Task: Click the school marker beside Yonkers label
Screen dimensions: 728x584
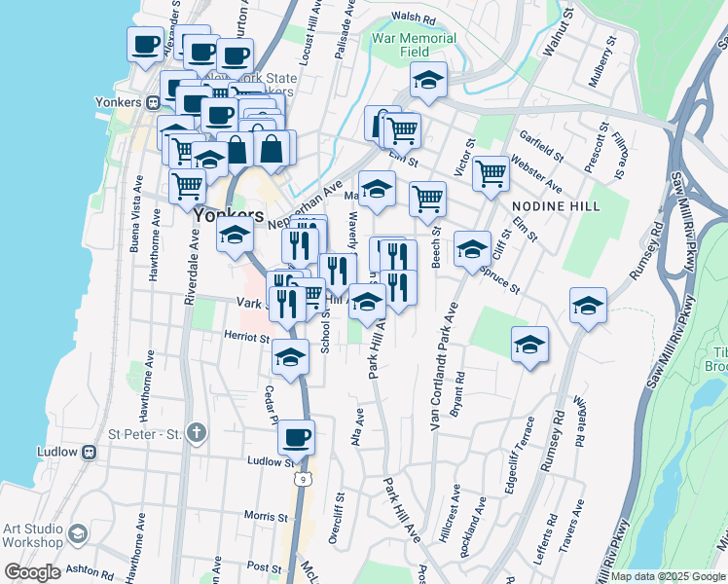Action: 235,235
